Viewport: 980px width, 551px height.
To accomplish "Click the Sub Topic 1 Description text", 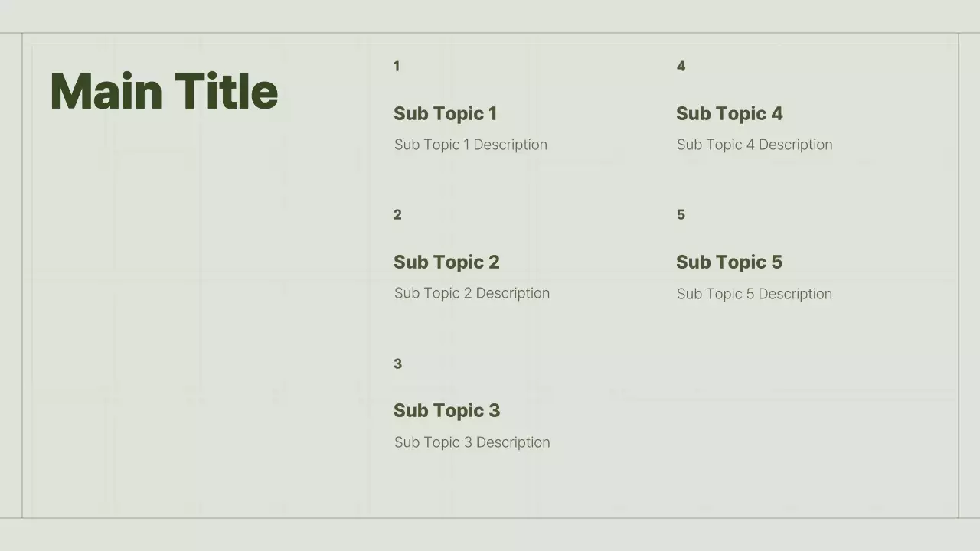I will 470,145.
